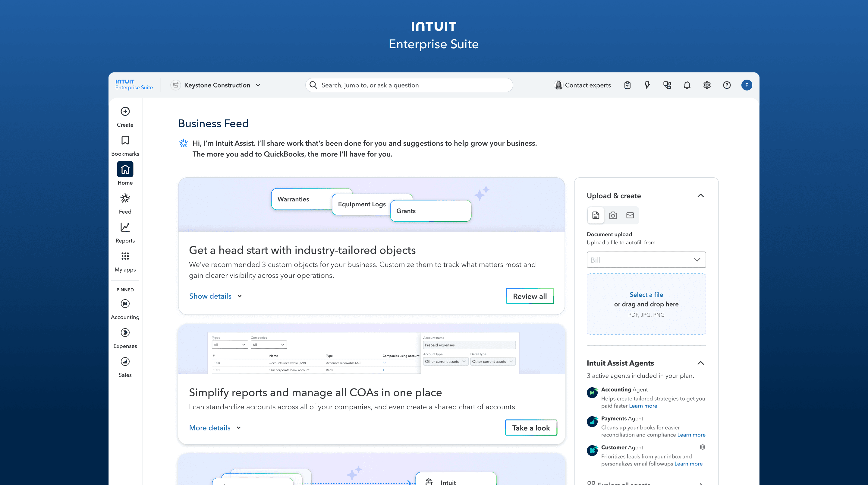Screen dimensions: 868x485
Task: Collapse the Upload & create section
Action: click(x=700, y=196)
